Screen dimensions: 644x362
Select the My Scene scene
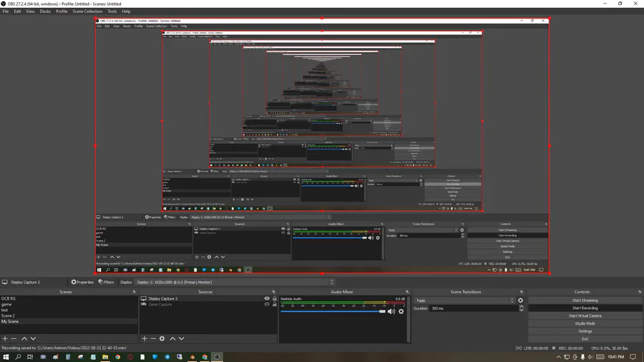click(x=69, y=322)
